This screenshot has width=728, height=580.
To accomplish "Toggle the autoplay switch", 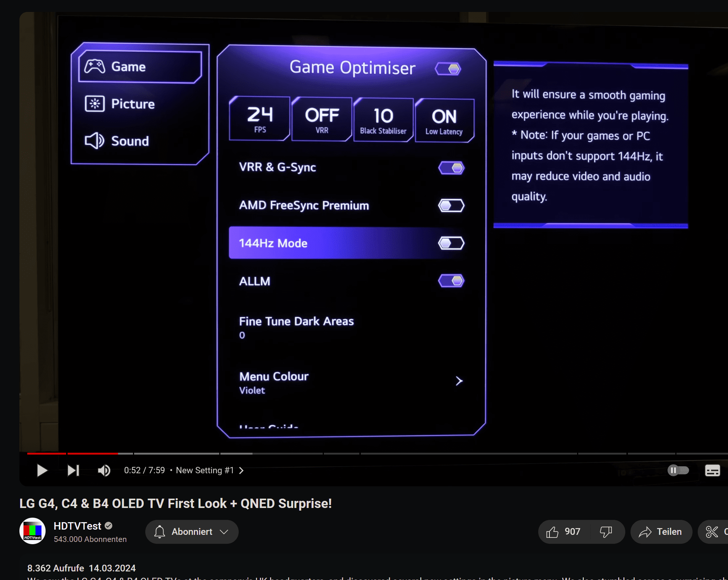I will click(678, 470).
